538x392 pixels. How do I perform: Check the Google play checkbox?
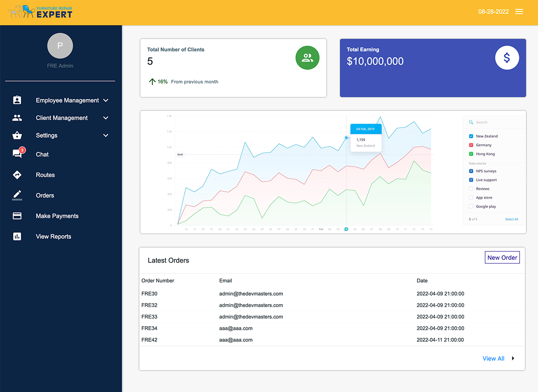pos(471,207)
